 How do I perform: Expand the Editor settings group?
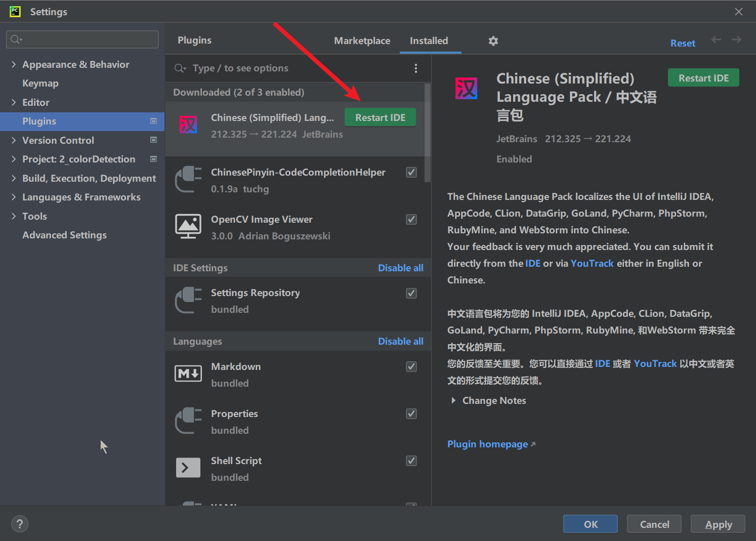(x=14, y=102)
